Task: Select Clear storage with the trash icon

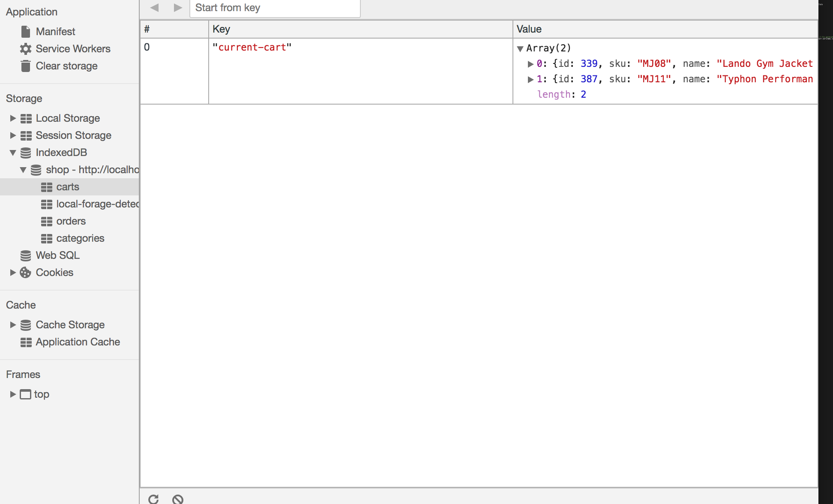Action: 66,66
